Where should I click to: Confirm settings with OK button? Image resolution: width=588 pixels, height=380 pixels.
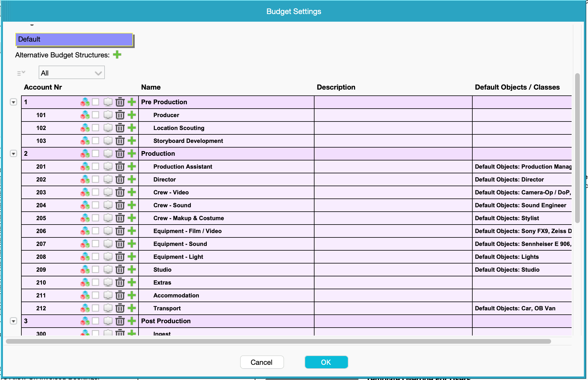[326, 362]
